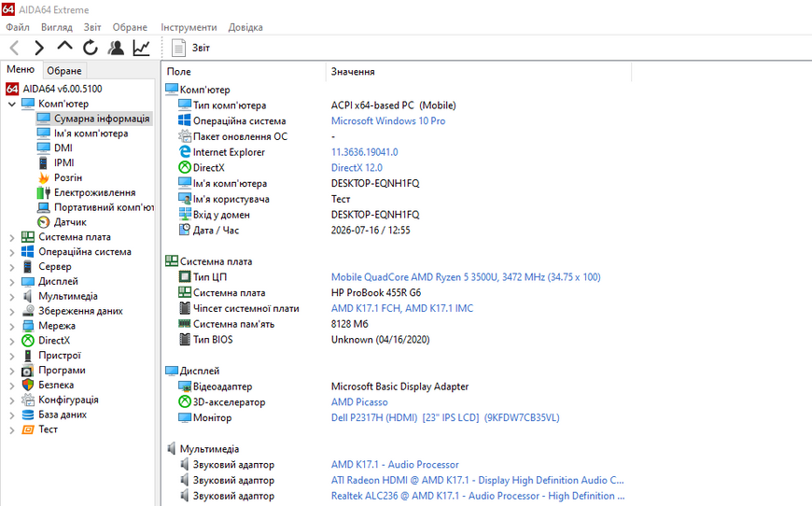Image resolution: width=812 pixels, height=506 pixels.
Task: Open the Microsoft Windows 10 Pro link
Action: (388, 120)
